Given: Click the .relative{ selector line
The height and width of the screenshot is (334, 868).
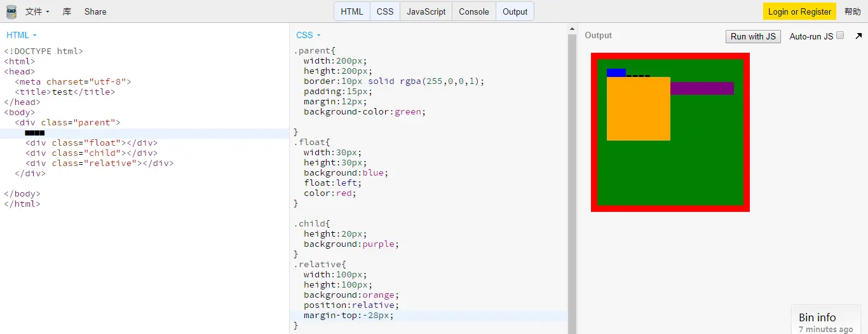Looking at the screenshot, I should point(320,265).
